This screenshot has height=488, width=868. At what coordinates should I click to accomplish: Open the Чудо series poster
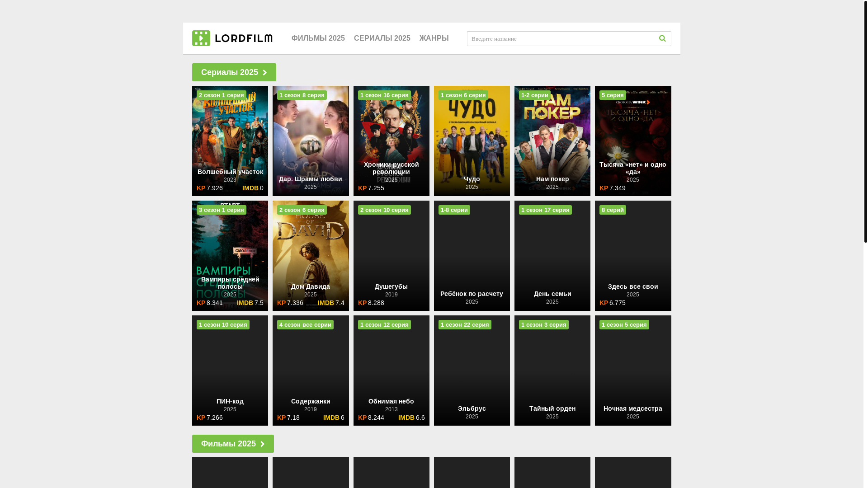(472, 141)
